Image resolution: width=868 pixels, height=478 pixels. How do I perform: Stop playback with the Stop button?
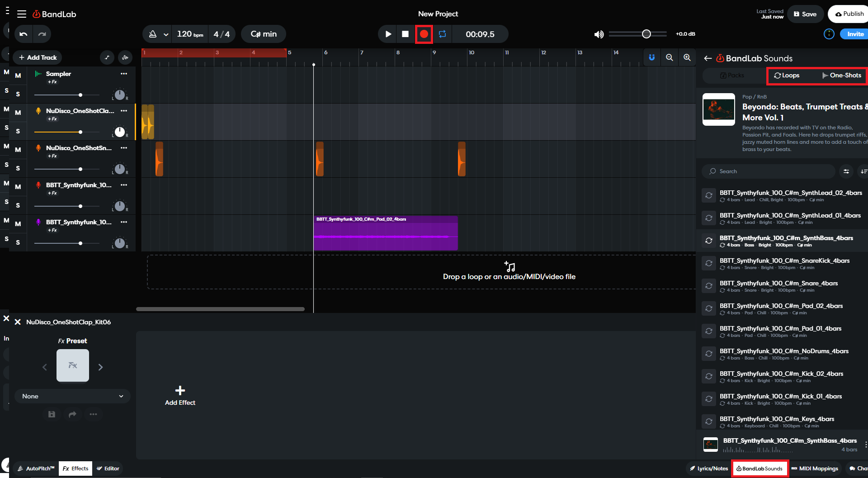click(x=406, y=34)
